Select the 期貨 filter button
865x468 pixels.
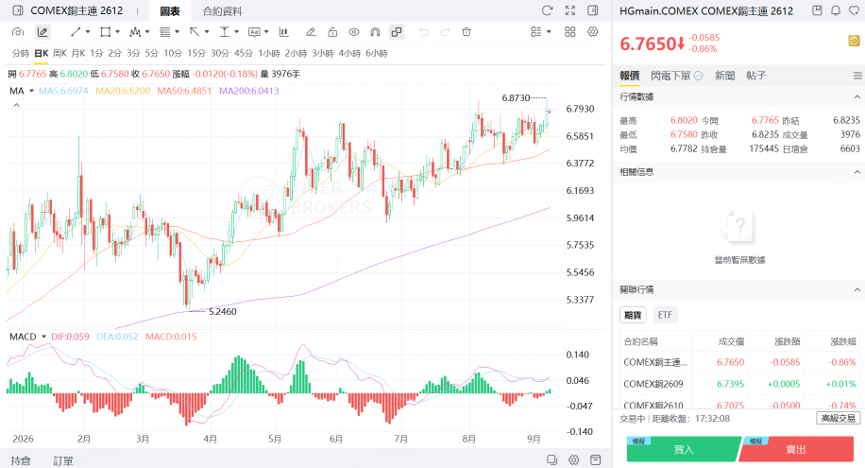633,315
